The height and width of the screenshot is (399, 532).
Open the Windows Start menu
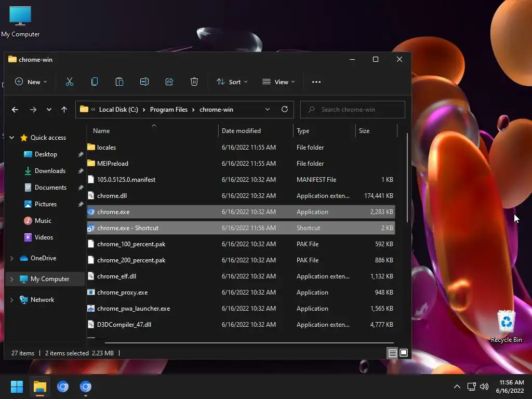point(17,387)
